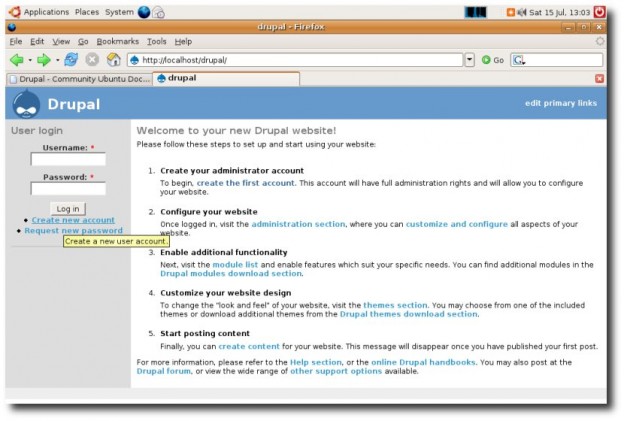Open the search engine selector icon

pyautogui.click(x=519, y=60)
